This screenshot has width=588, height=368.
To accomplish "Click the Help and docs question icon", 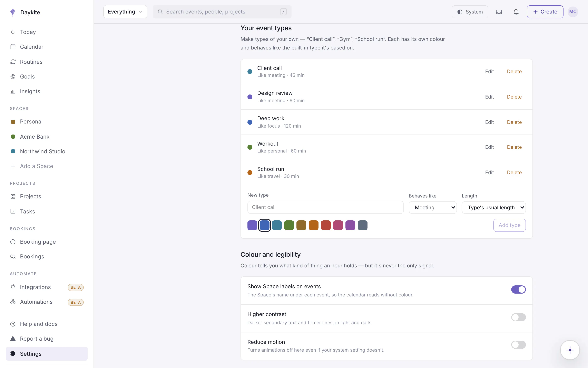I will [13, 324].
